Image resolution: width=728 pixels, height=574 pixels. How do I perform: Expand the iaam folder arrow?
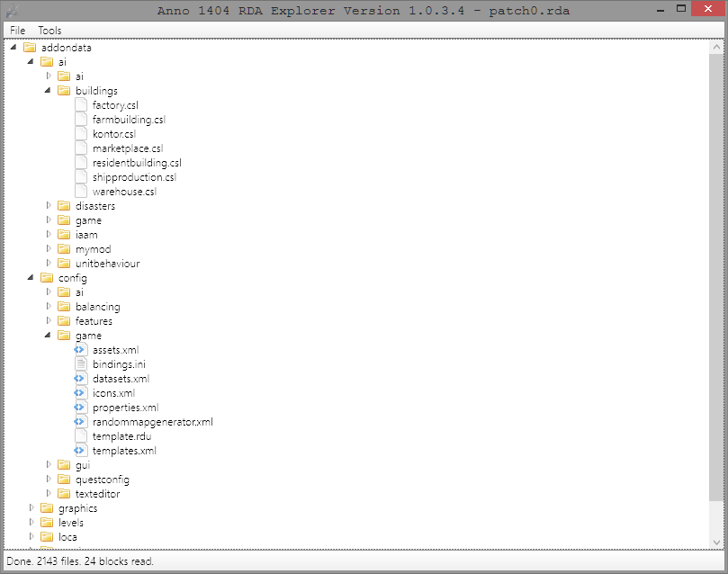pyautogui.click(x=49, y=234)
